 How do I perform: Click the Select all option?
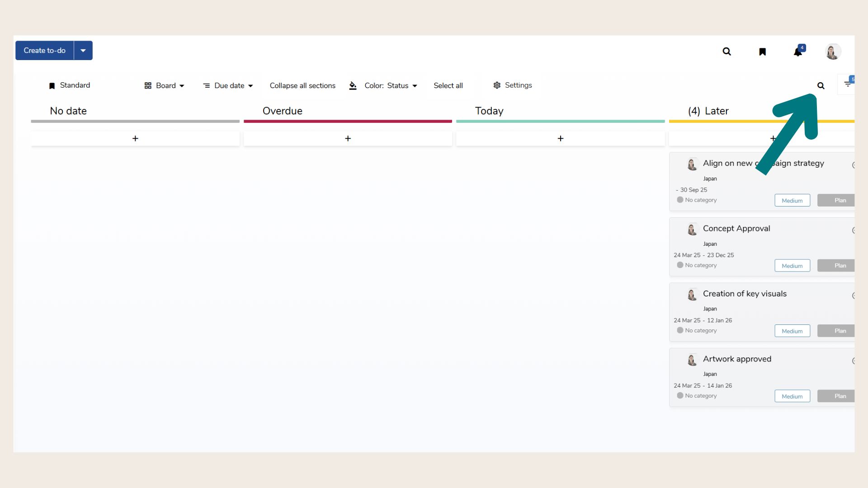[x=448, y=85]
